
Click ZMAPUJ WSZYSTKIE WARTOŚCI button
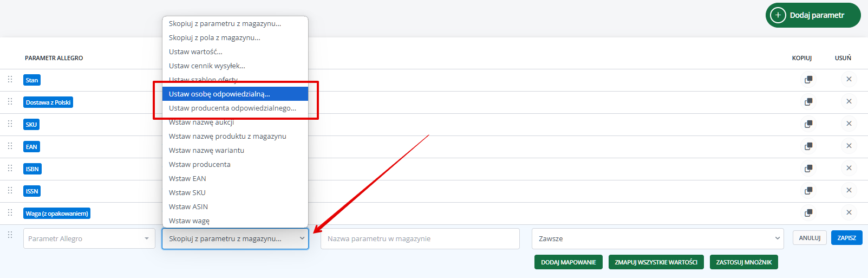656,262
